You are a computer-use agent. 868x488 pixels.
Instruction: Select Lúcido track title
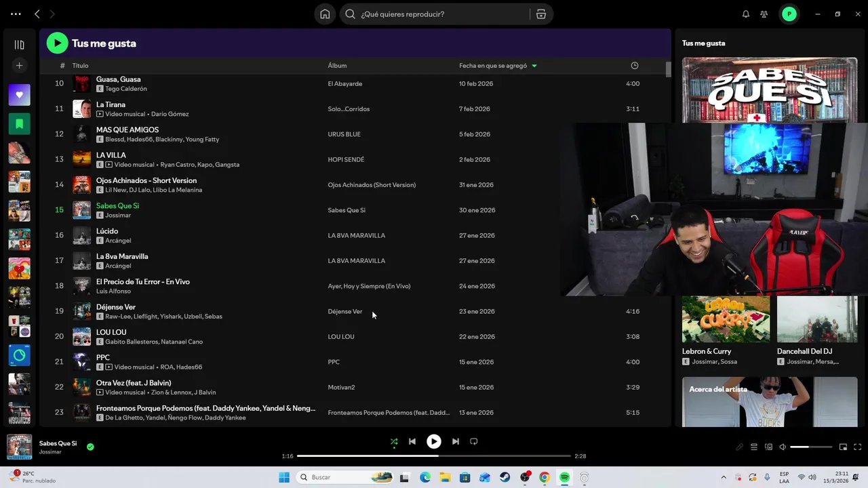click(x=107, y=231)
